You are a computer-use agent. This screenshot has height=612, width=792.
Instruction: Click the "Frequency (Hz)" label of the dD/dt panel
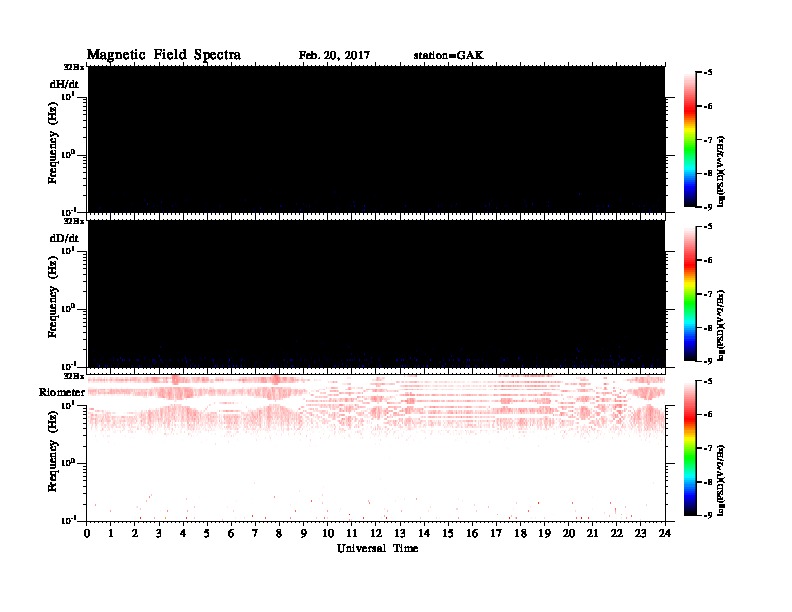(x=53, y=297)
